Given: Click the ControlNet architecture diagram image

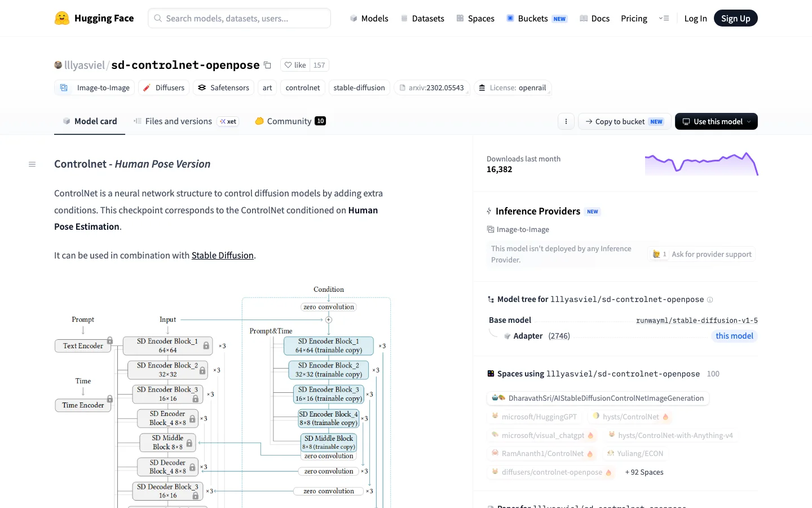Looking at the screenshot, I should click(223, 395).
